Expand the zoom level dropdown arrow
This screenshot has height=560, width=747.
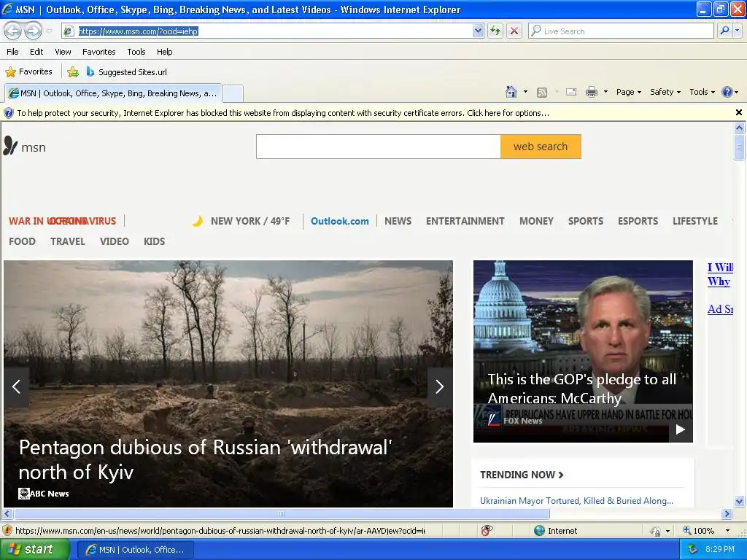click(727, 531)
